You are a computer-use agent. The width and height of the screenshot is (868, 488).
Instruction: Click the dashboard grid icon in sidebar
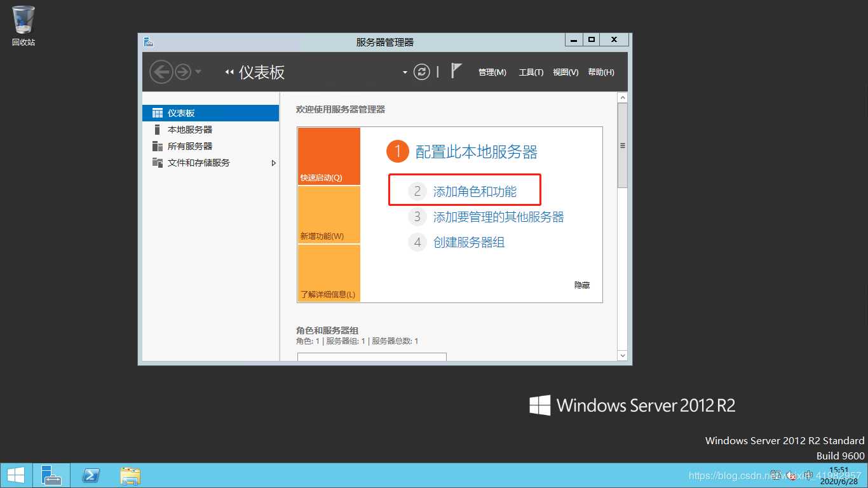click(x=158, y=113)
